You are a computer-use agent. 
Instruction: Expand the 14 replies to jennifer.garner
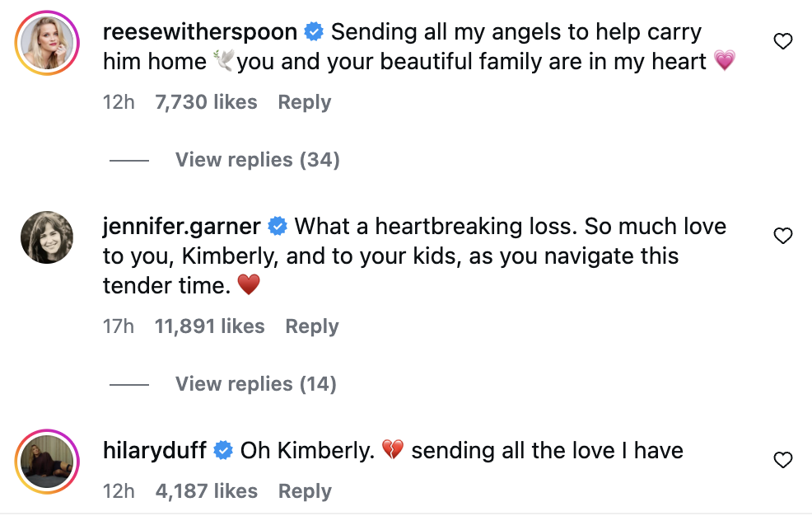pos(255,384)
